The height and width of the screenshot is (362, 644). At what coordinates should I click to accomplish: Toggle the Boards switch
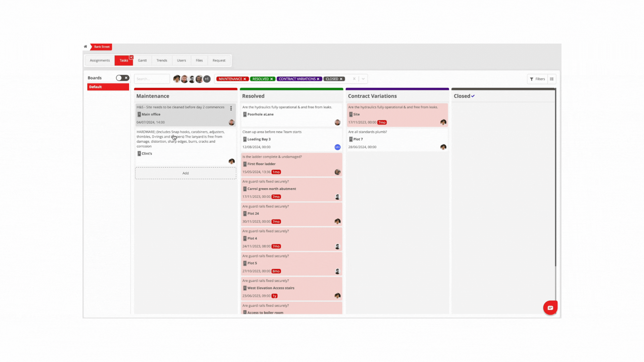click(x=122, y=78)
